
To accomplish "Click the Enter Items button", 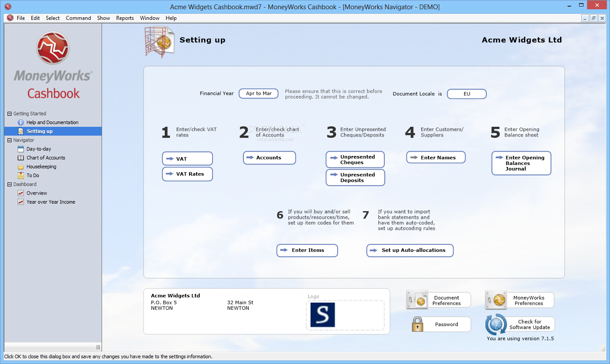I will point(307,250).
